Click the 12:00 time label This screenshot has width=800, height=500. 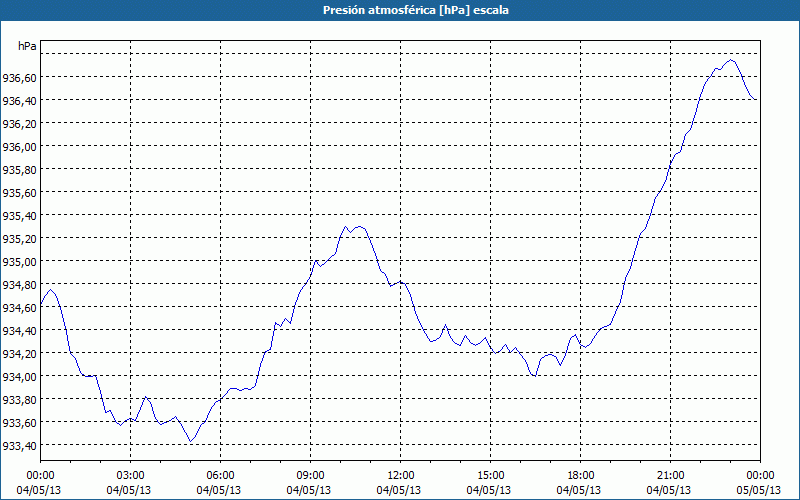[401, 476]
